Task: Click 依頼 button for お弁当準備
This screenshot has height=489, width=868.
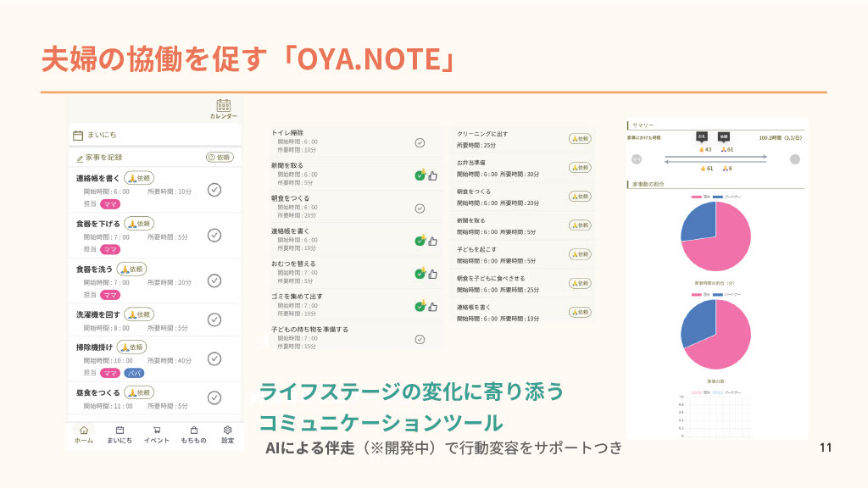Action: click(580, 167)
